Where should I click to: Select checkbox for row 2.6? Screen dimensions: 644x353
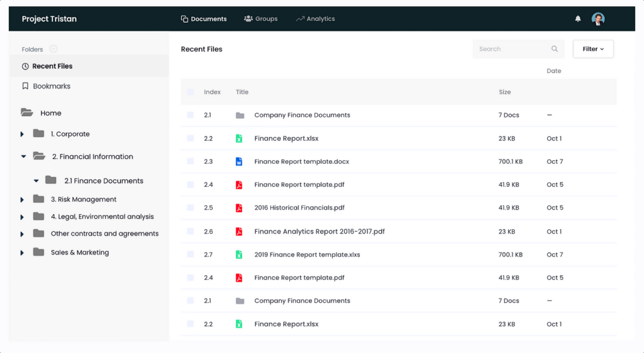tap(191, 231)
